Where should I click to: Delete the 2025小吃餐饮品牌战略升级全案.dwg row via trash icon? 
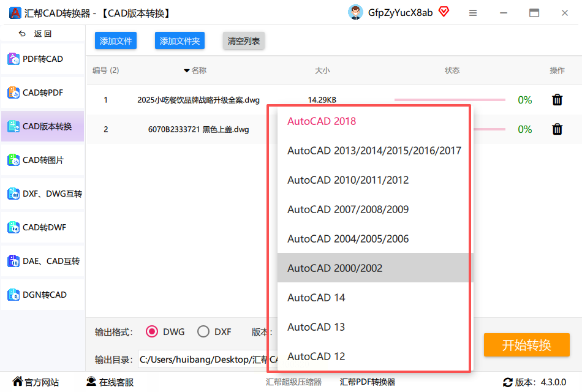coord(557,99)
